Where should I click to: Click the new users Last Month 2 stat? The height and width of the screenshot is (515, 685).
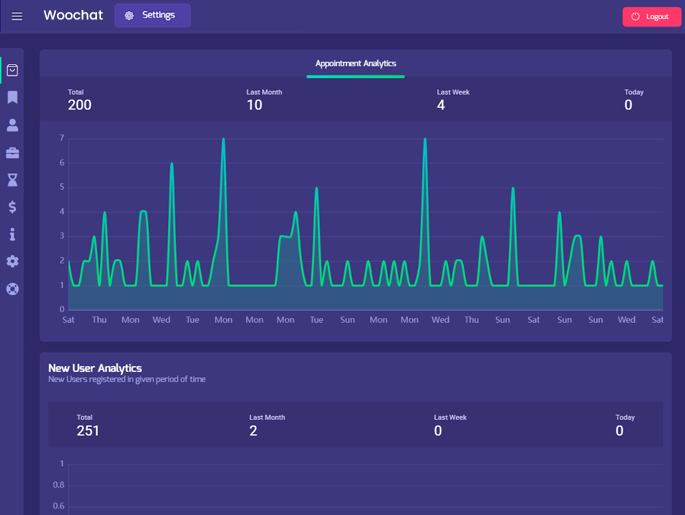tap(266, 426)
